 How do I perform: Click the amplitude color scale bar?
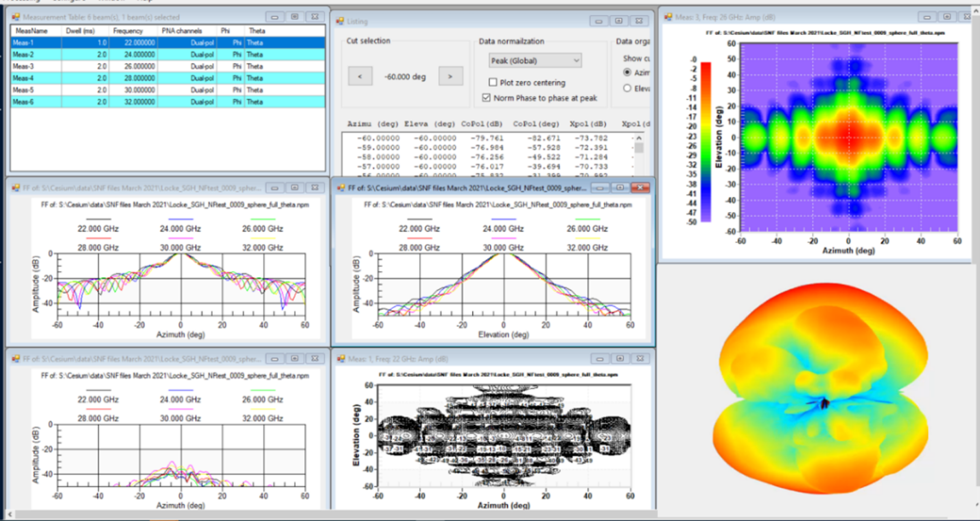(x=706, y=141)
